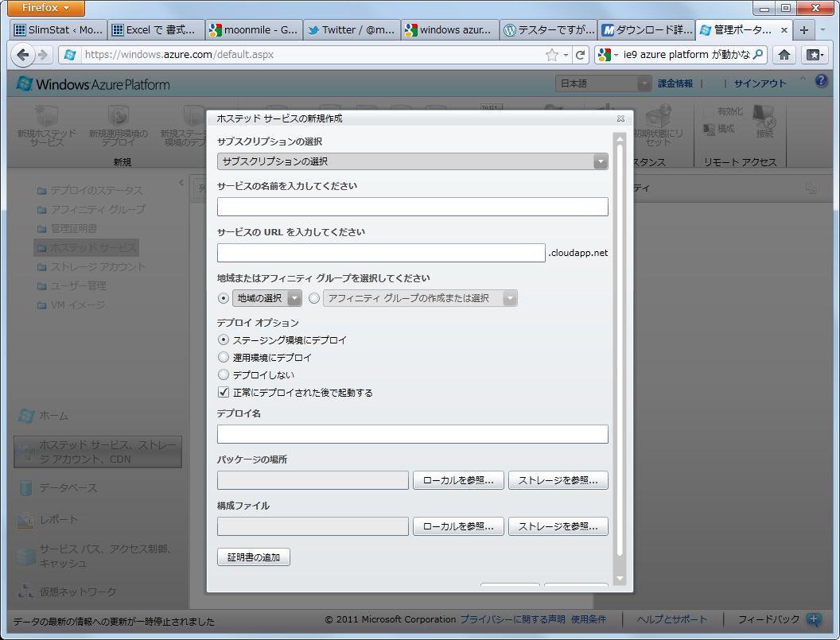Image resolution: width=840 pixels, height=640 pixels.
Task: Click ローカルを参照 for package location
Action: pyautogui.click(x=458, y=480)
